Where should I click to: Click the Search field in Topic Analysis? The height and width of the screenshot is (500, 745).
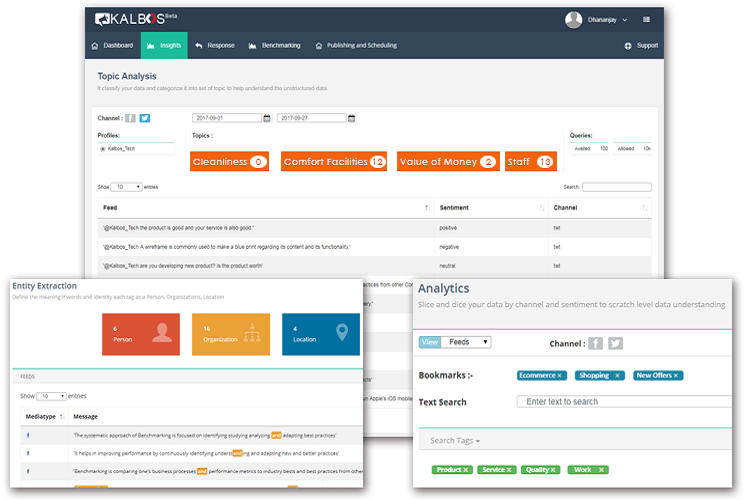pos(617,187)
